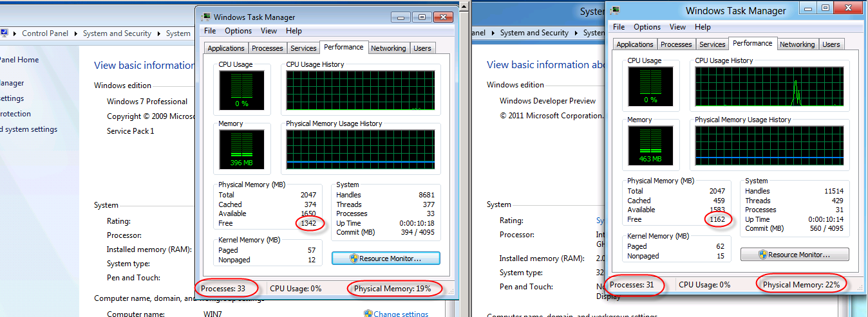Switch to Users tab in left Task Manager
The width and height of the screenshot is (868, 317).
pos(422,48)
